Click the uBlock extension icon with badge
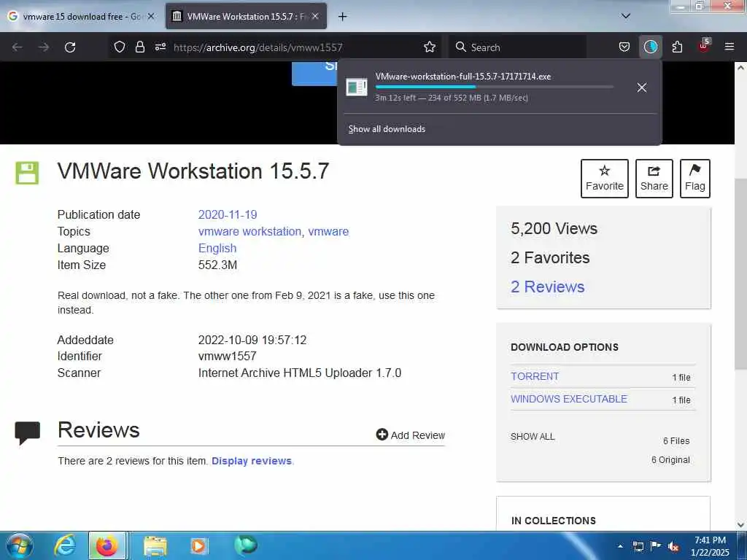 [704, 46]
